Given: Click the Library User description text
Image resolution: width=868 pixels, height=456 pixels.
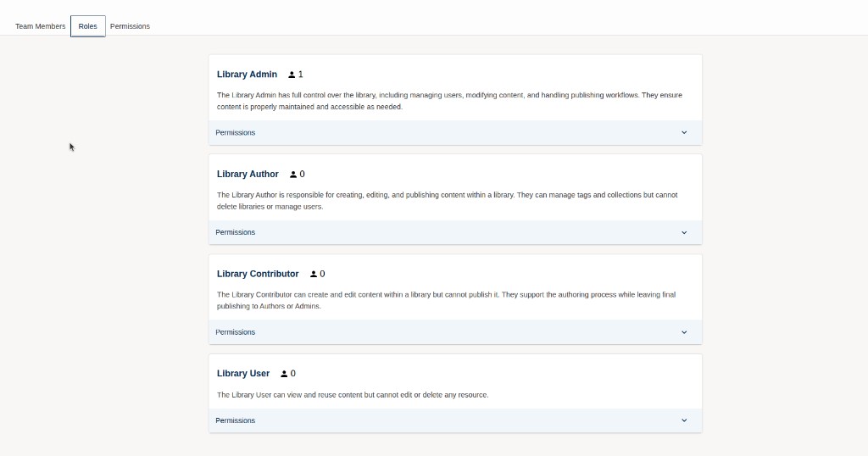Looking at the screenshot, I should [353, 395].
